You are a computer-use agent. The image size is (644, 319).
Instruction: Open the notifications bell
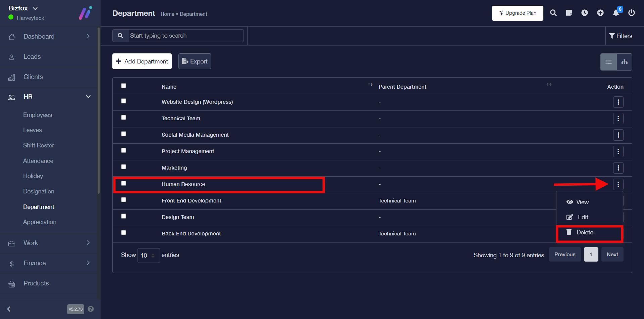[616, 13]
